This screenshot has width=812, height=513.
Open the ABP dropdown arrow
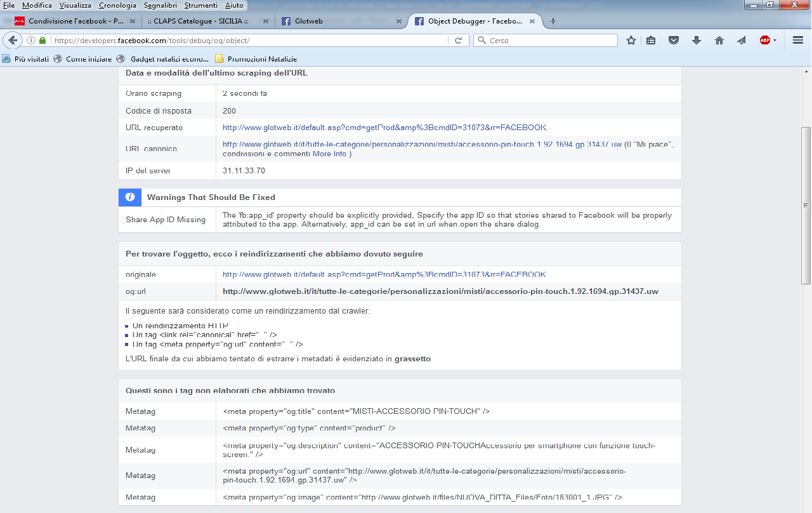coord(775,41)
